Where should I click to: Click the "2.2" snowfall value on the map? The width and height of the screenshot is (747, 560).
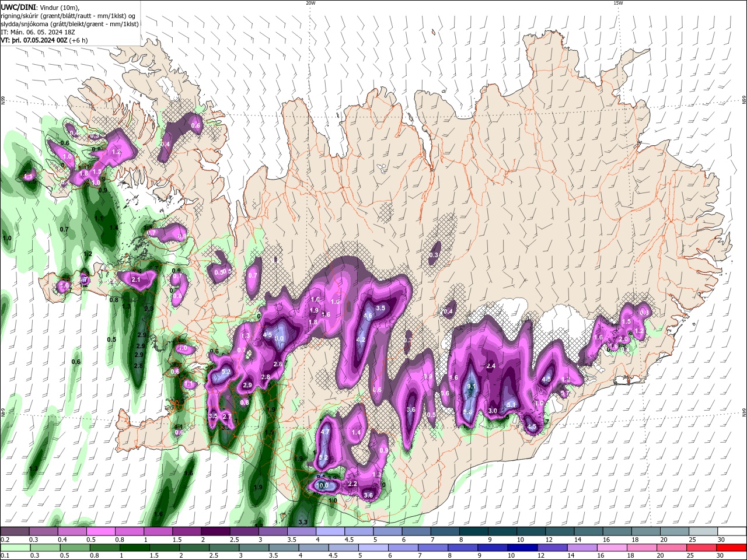pos(352,484)
